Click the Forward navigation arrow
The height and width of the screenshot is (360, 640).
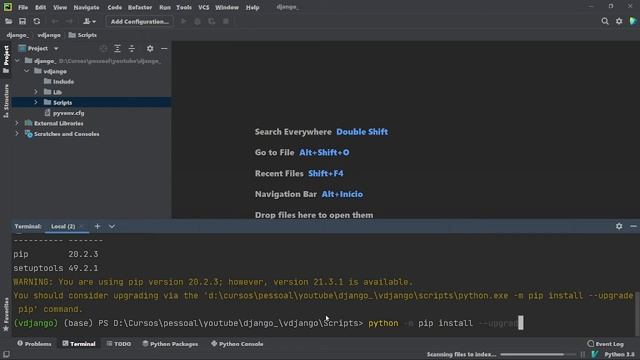(69, 21)
